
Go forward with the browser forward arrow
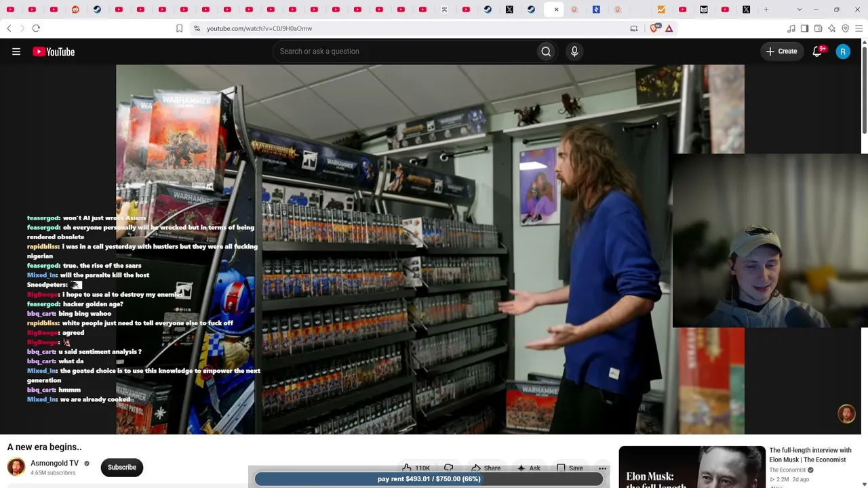22,28
